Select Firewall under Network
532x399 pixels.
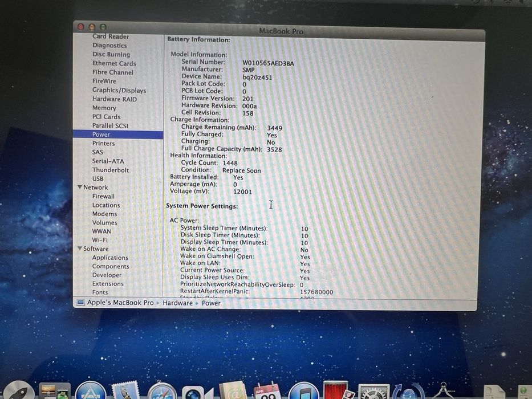[103, 196]
